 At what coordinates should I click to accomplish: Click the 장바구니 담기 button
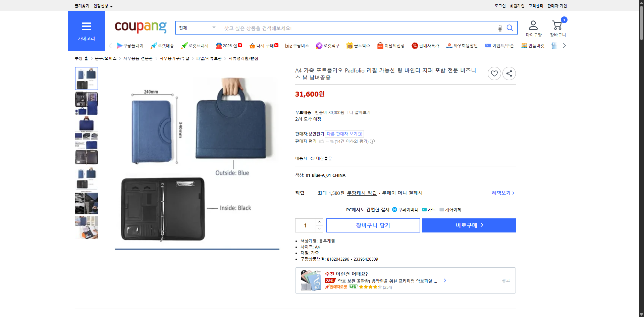click(373, 225)
